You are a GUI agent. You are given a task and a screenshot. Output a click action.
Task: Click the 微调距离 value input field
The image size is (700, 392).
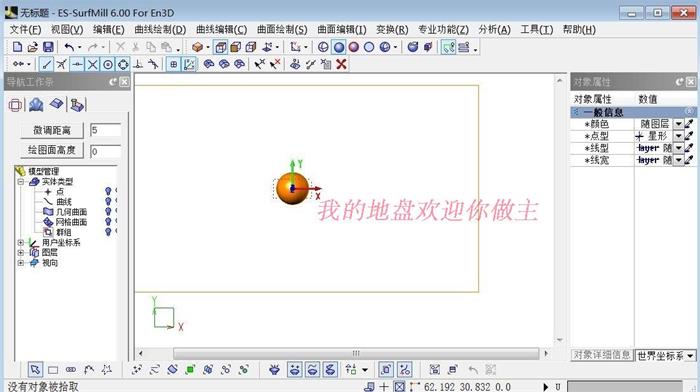coord(105,130)
